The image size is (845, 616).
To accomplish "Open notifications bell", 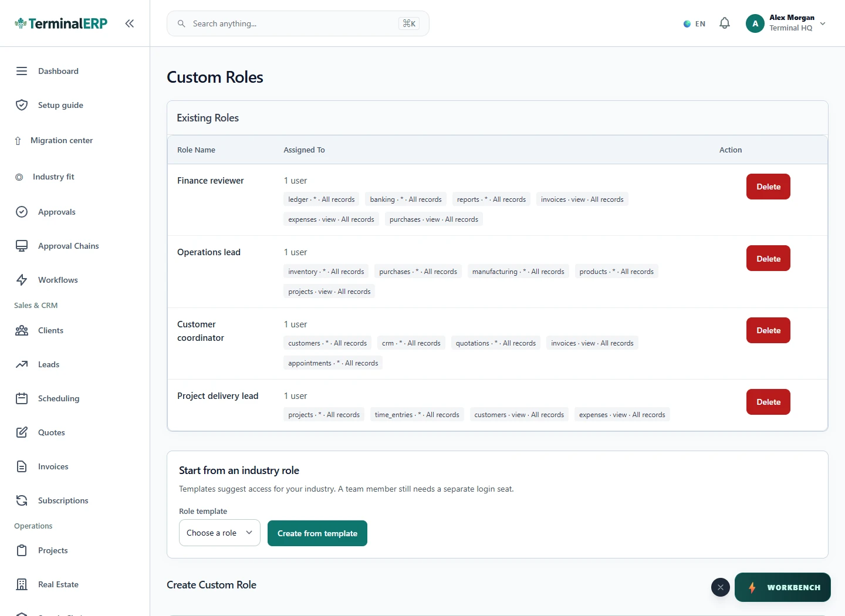I will (x=725, y=23).
